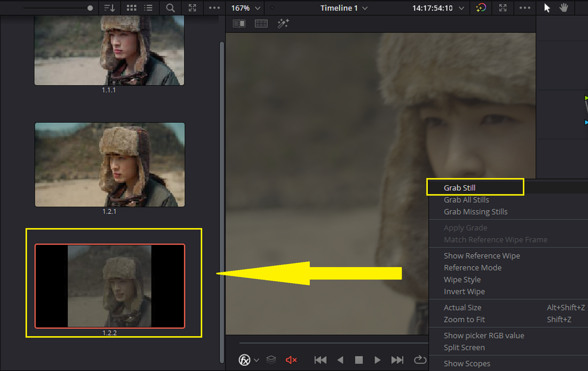Toggle the split screen viewer button
Screen dimensions: 588x371
tap(261, 23)
